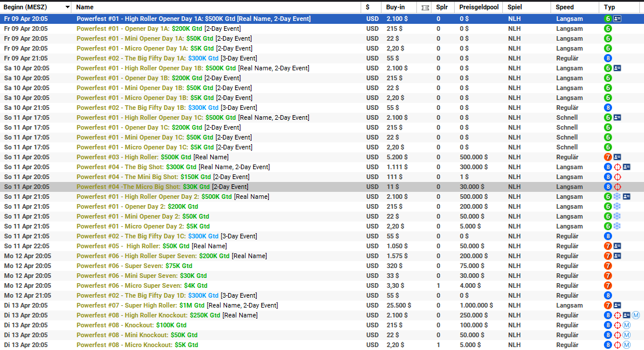
Task: Click the blue 8 icon in Big Fifty Day 1A row
Action: click(608, 58)
